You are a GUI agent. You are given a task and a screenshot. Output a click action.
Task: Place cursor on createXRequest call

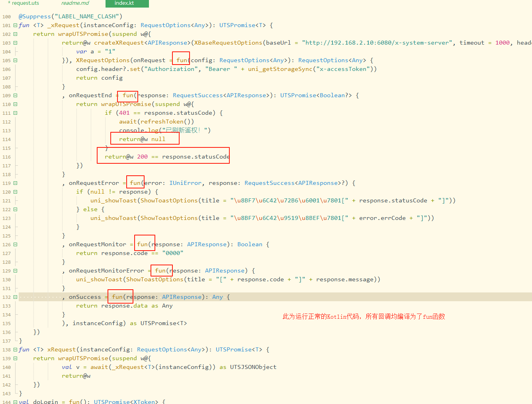click(x=119, y=43)
